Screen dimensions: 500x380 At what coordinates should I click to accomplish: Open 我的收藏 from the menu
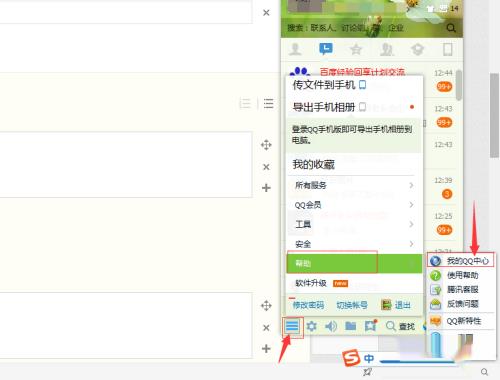355,164
